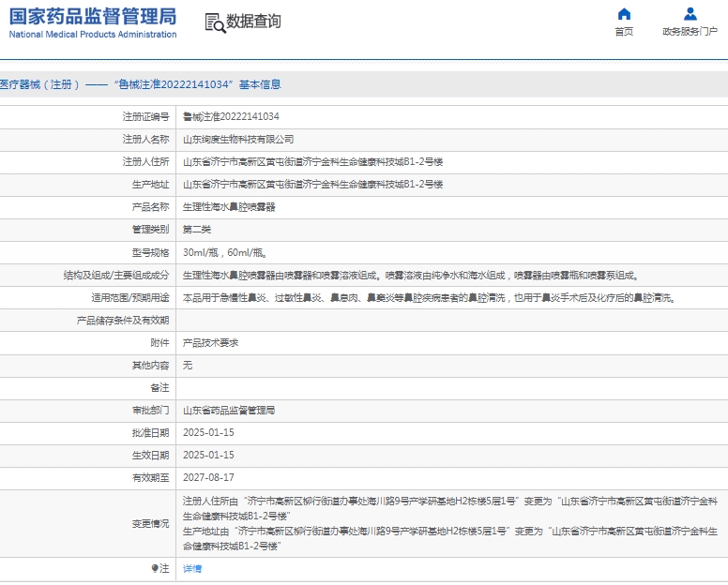The image size is (728, 585).
Task: Click the 数据查询 heading text
Action: pos(253,22)
